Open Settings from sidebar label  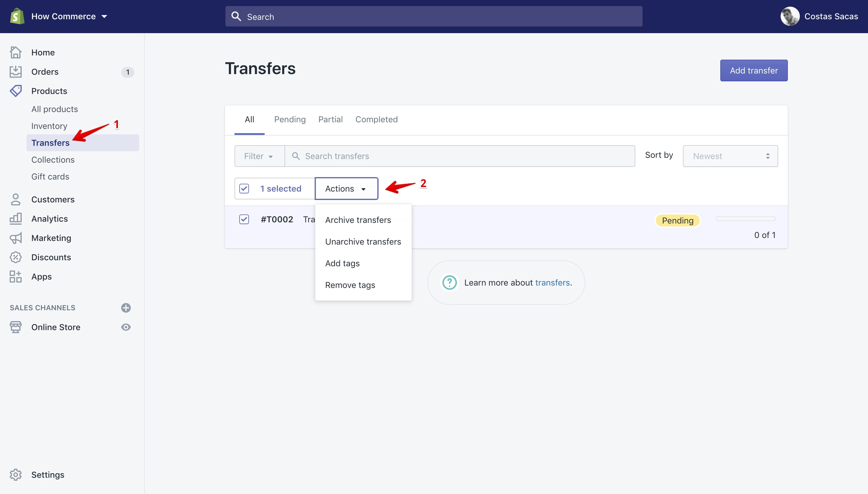pyautogui.click(x=48, y=475)
